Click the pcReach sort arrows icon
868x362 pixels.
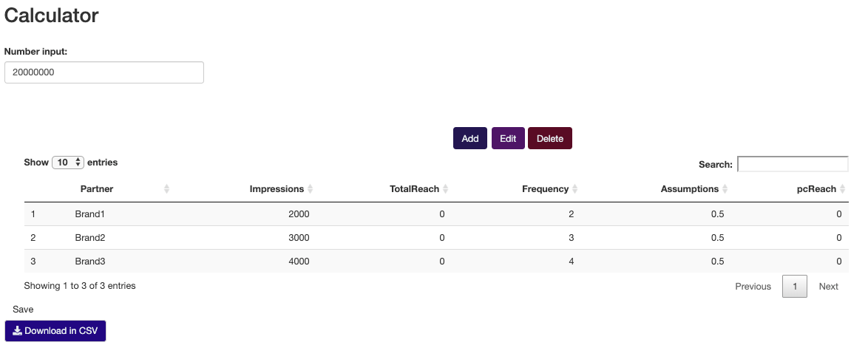tap(843, 189)
